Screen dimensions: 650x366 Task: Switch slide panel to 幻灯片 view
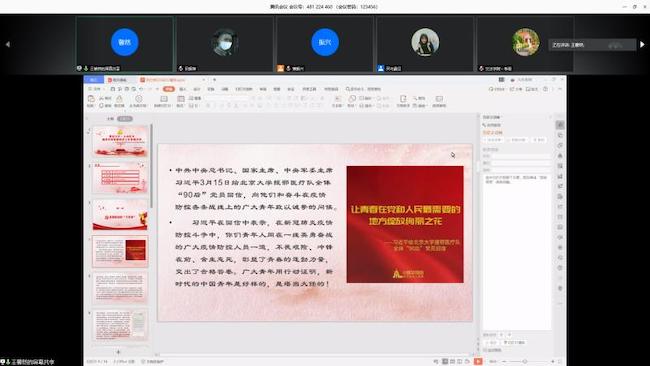[x=125, y=119]
